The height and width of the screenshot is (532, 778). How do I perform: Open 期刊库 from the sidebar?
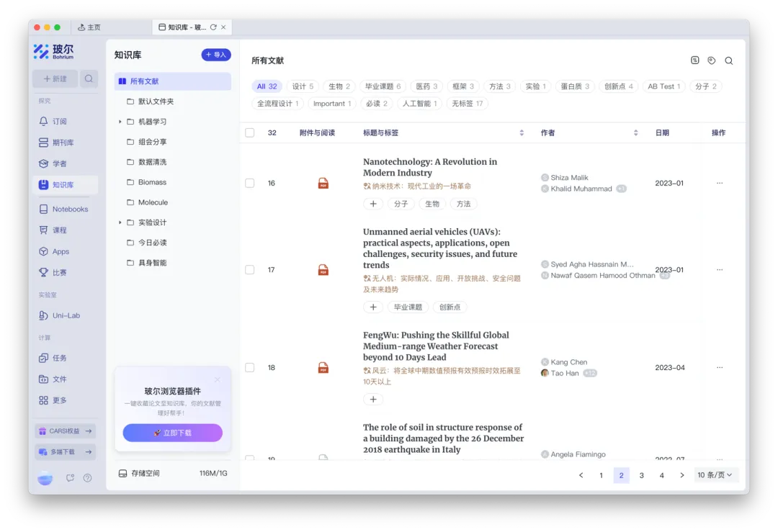[x=63, y=143]
